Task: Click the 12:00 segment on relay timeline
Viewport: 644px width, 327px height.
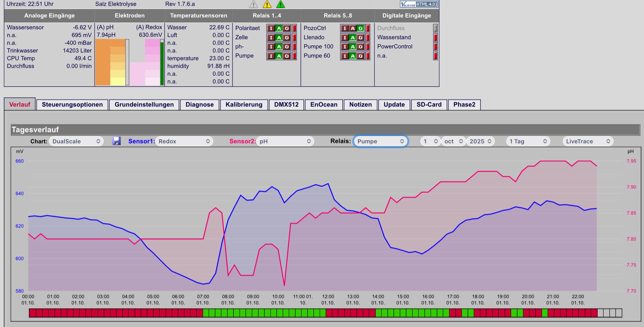Action: tap(329, 313)
